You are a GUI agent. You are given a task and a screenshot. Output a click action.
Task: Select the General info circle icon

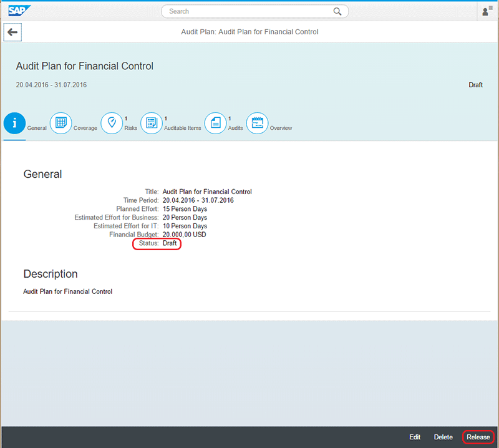[14, 124]
